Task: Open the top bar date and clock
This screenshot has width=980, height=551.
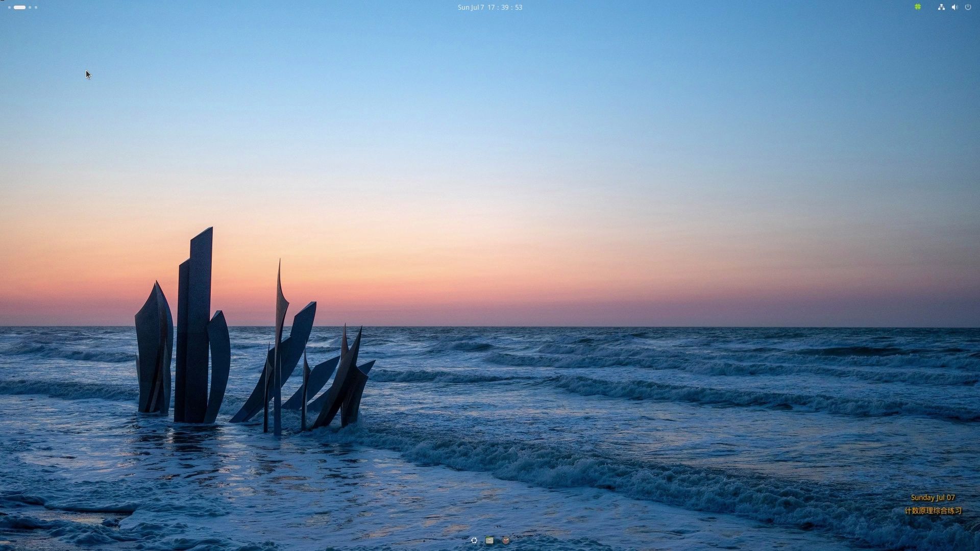Action: point(490,7)
